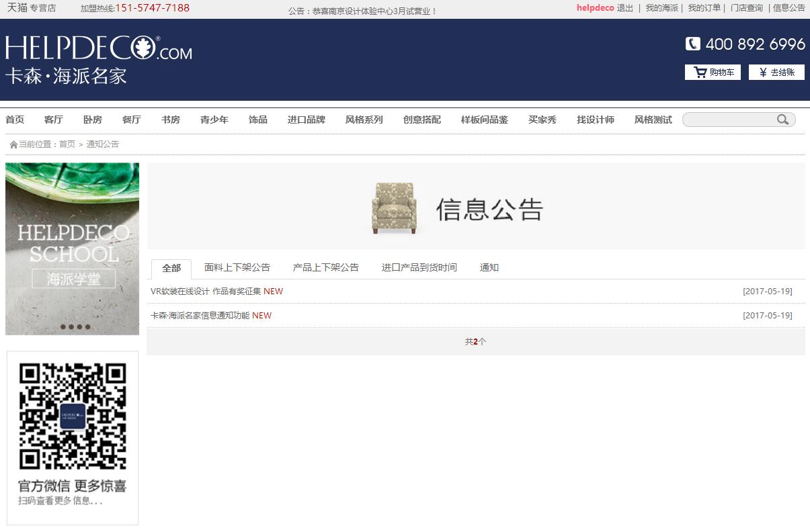Image resolution: width=810 pixels, height=532 pixels.
Task: Click 退出 to log out
Action: coord(624,8)
